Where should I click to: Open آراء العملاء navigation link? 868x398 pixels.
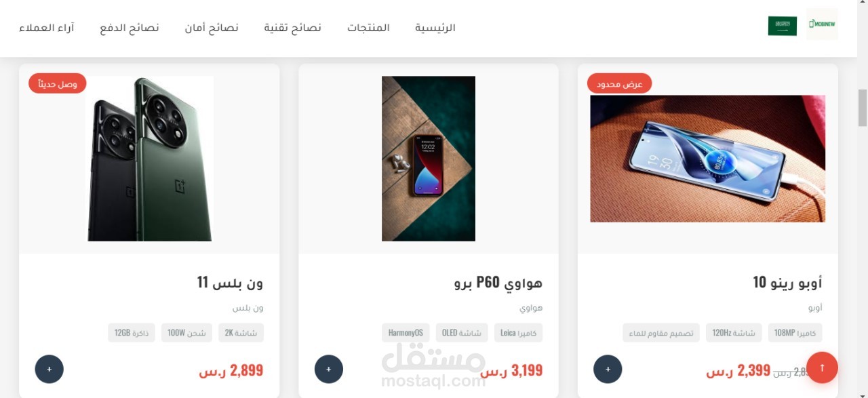46,28
